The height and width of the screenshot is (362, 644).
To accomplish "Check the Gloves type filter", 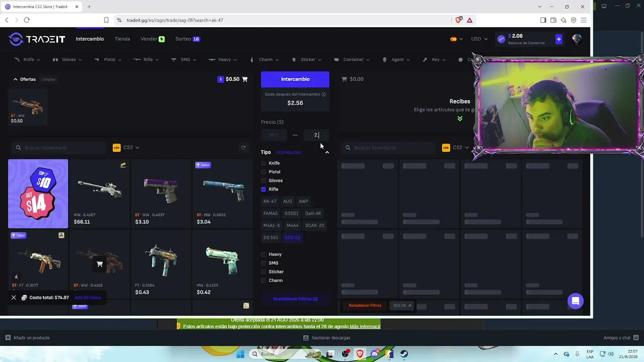I will tap(264, 180).
